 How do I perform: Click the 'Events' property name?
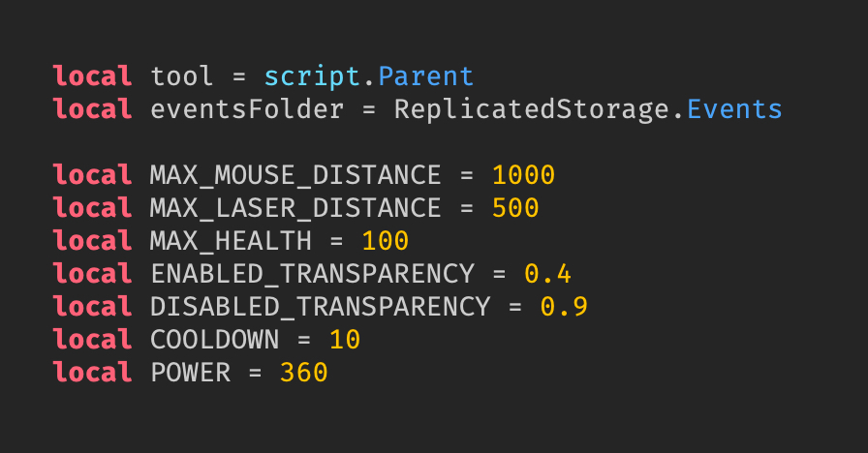point(733,109)
